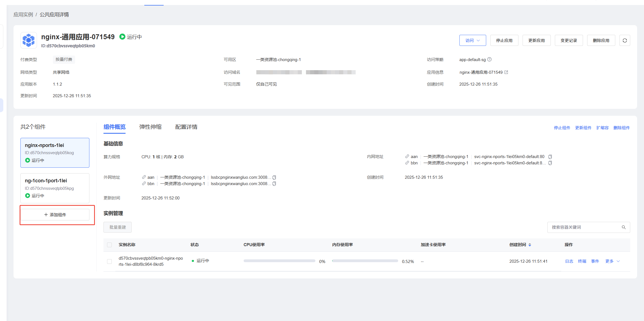Click the 添加组件 button
This screenshot has width=644, height=321.
(55, 215)
